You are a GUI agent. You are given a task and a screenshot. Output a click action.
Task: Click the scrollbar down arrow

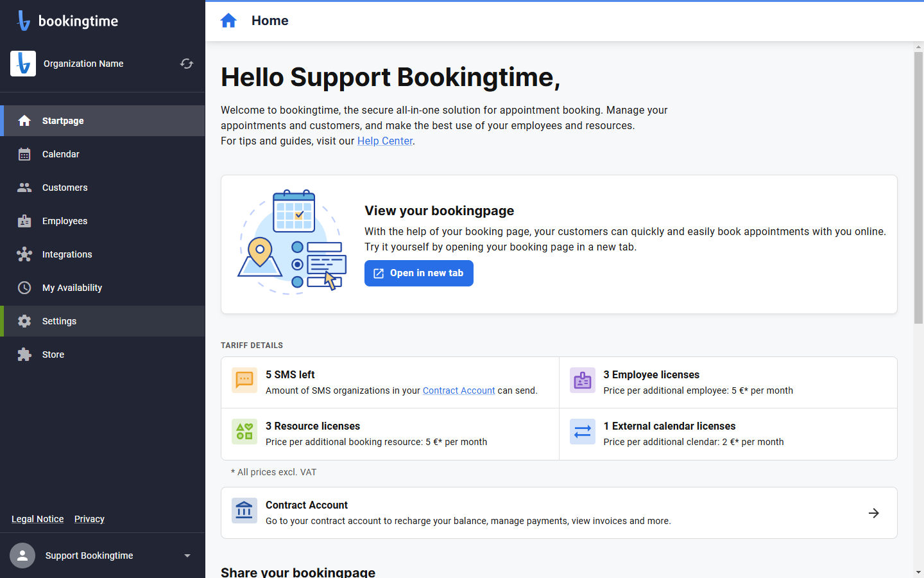tap(918, 572)
